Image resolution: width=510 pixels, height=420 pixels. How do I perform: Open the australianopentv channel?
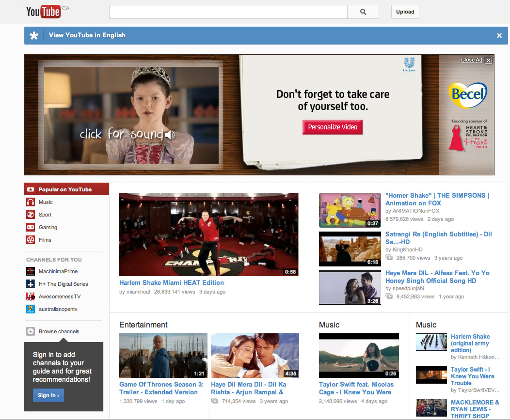pos(58,309)
